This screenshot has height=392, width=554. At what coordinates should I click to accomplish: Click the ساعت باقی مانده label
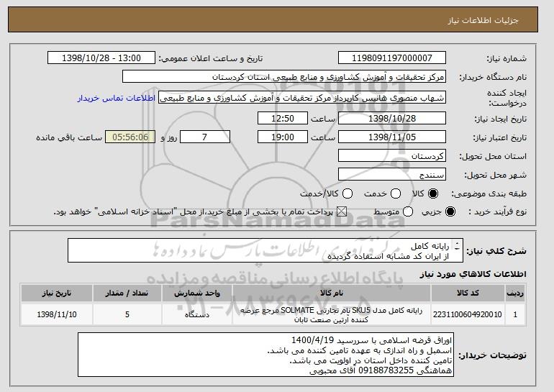[x=69, y=137]
